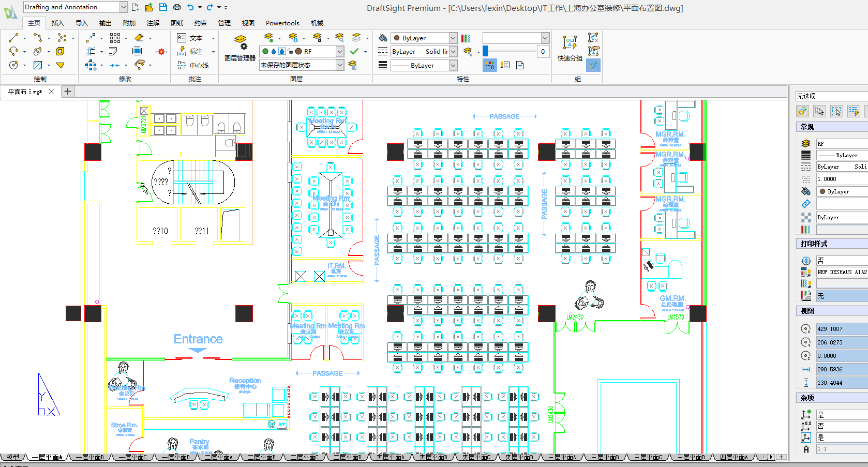Click the first properties panel selection icon
Screen dimensions: 868x467
(x=802, y=111)
